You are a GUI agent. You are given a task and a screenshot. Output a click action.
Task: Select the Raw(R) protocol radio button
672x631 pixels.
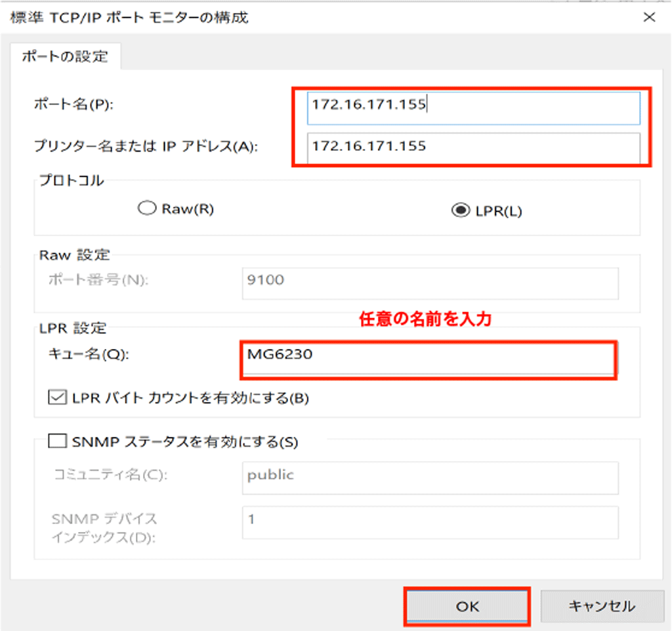click(146, 209)
